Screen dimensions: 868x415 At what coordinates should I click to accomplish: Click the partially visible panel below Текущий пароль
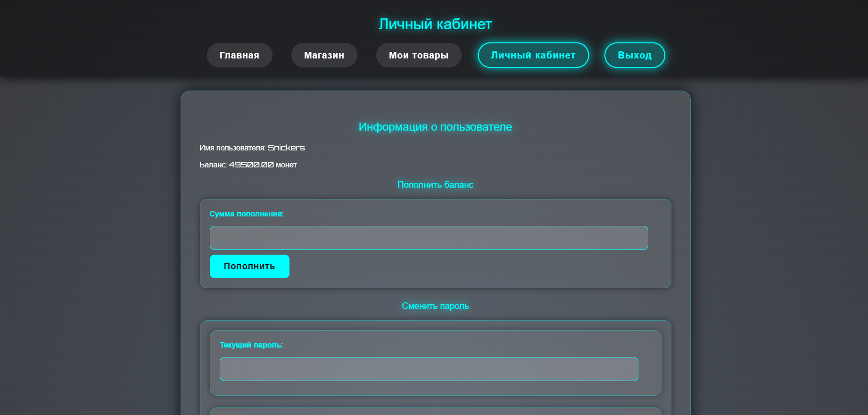[x=435, y=411]
